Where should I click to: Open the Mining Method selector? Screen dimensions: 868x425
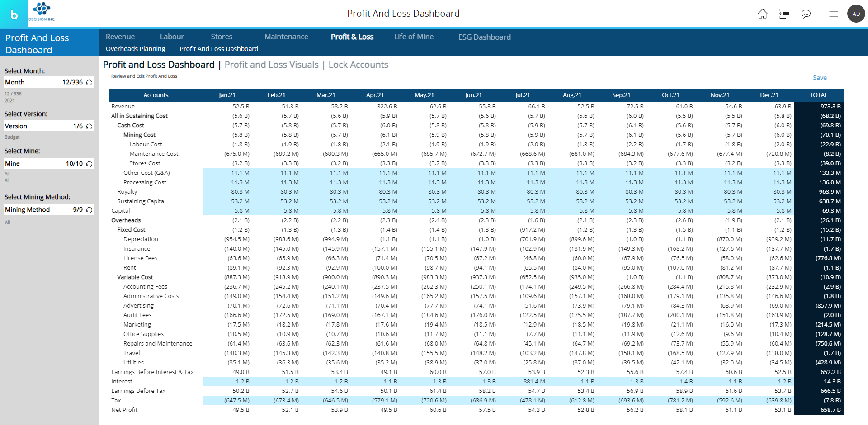click(43, 210)
